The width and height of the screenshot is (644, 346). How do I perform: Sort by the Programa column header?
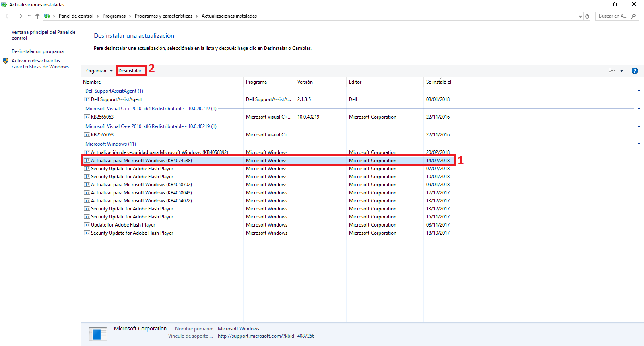point(269,82)
